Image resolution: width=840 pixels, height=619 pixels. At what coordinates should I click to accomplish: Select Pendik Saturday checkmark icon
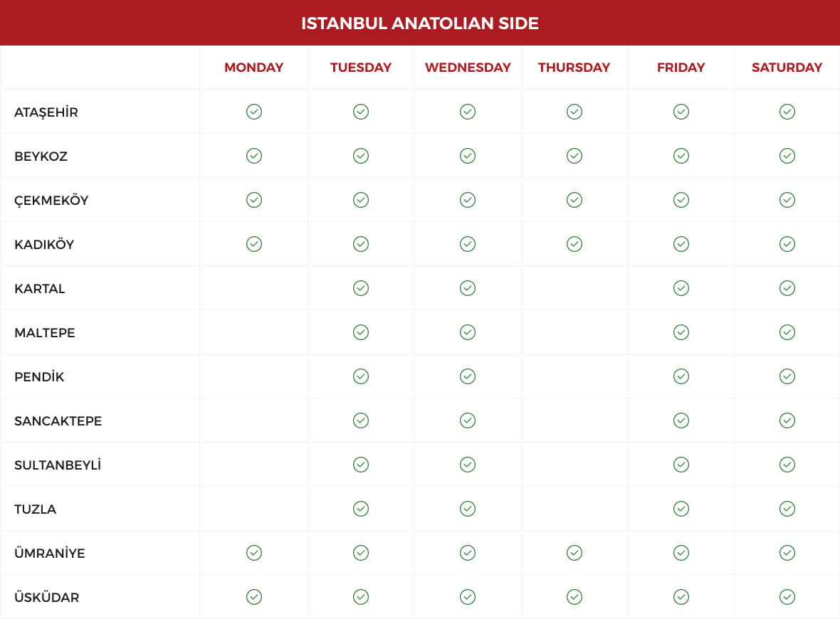(787, 376)
